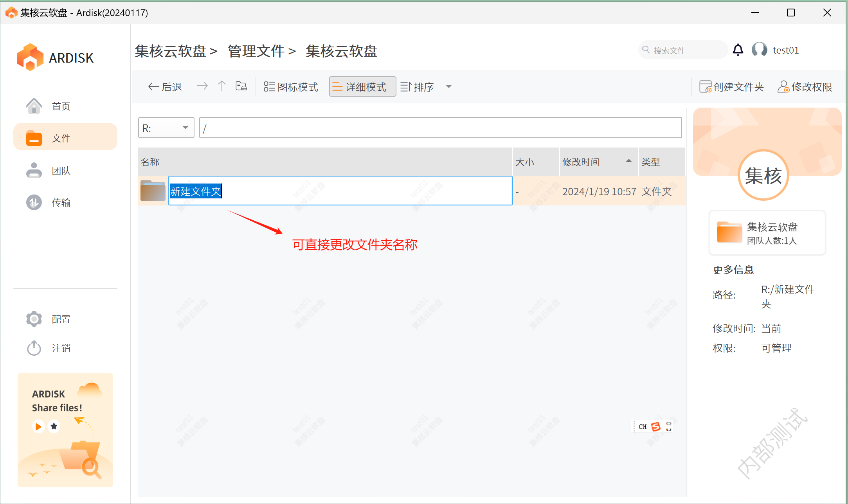Click the play icon in banner
This screenshot has width=848, height=504.
[38, 426]
